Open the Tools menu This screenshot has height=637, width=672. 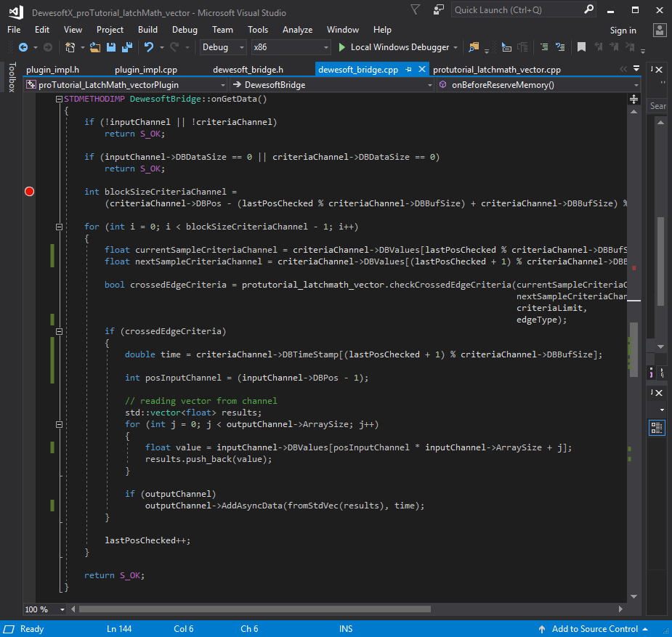(258, 30)
